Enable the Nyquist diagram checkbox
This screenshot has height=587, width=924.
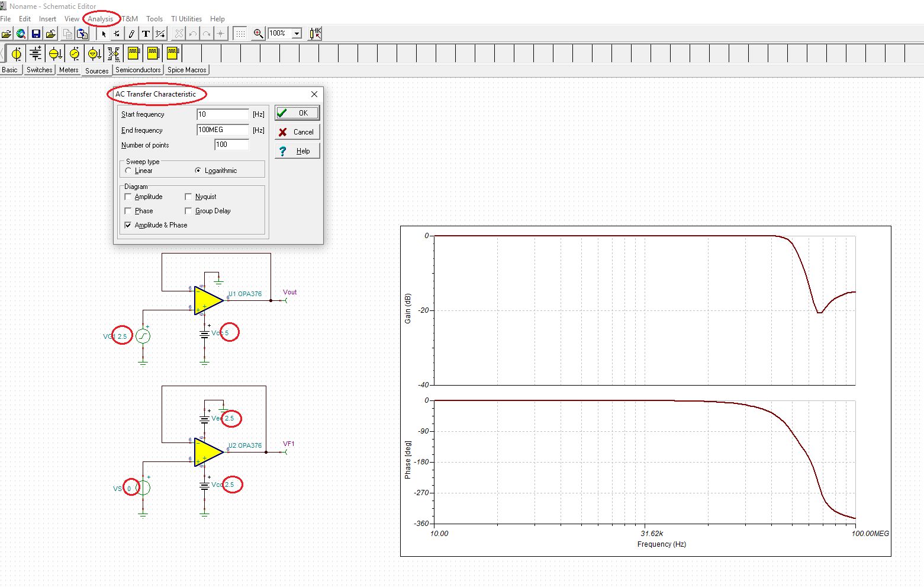(188, 197)
